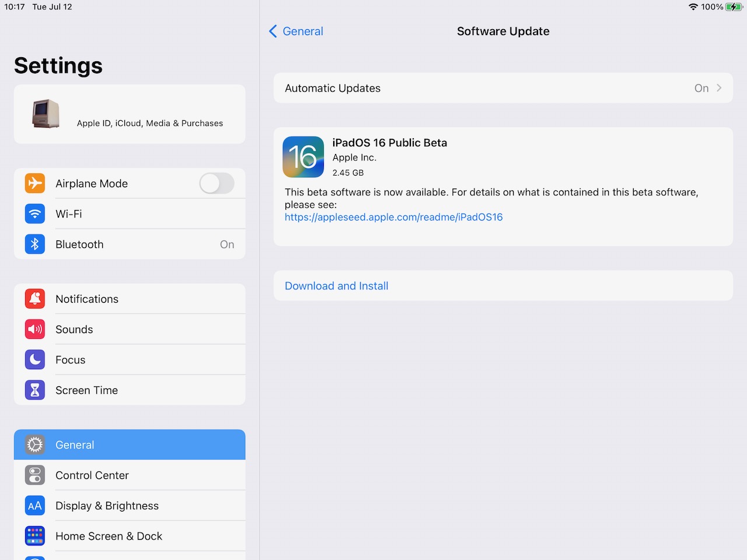747x560 pixels.
Task: Tap the iPadOS 16 Public Beta title
Action: coord(390,143)
